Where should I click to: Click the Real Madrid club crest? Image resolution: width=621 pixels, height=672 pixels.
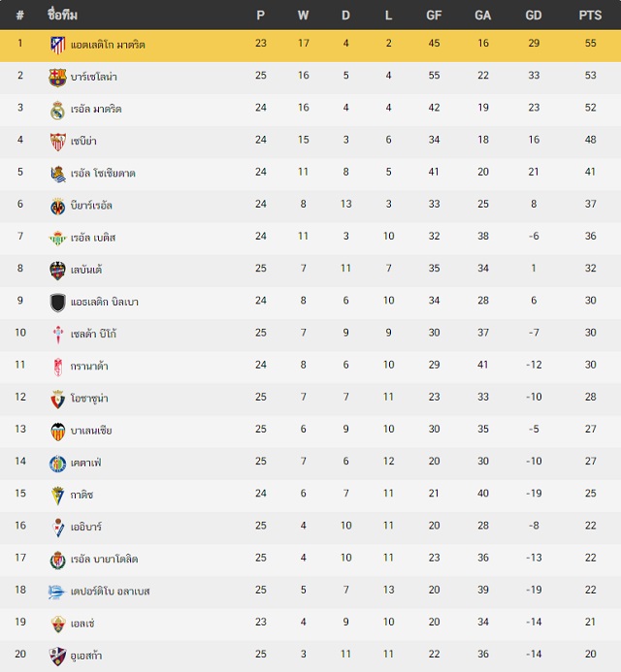(57, 110)
